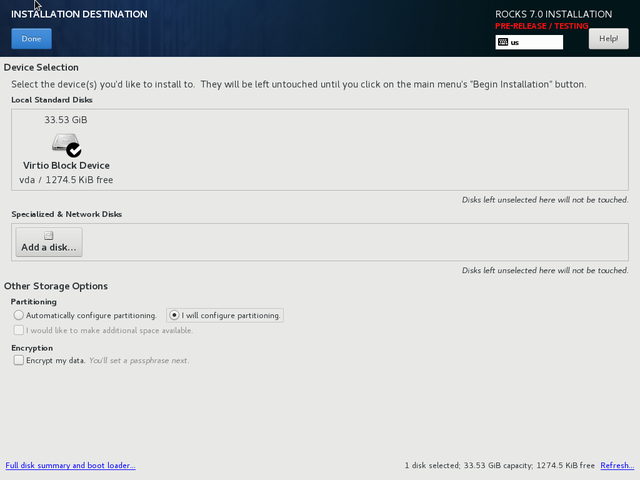Click the checkmark badge on the vda disk
The width and height of the screenshot is (640, 480).
tap(74, 150)
